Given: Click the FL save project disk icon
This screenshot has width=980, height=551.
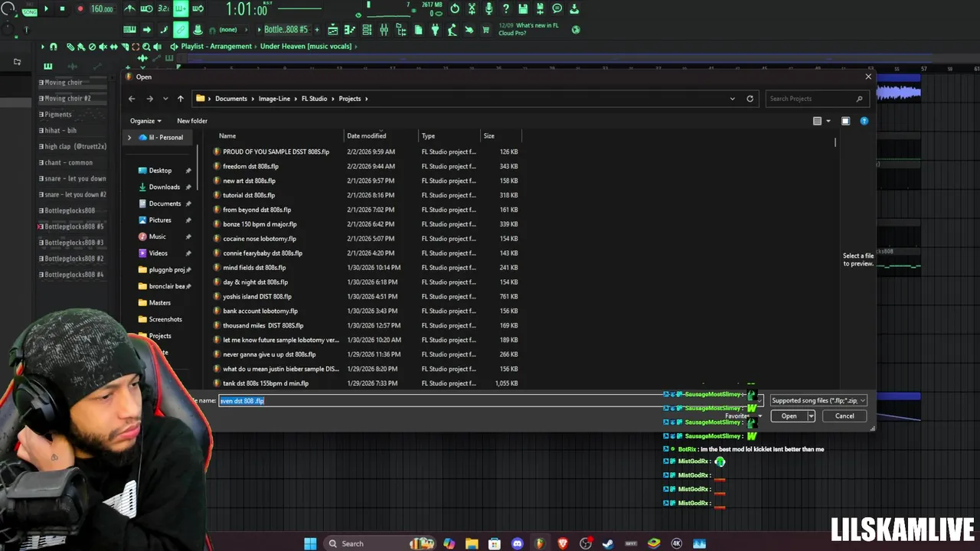Looking at the screenshot, I should [523, 9].
